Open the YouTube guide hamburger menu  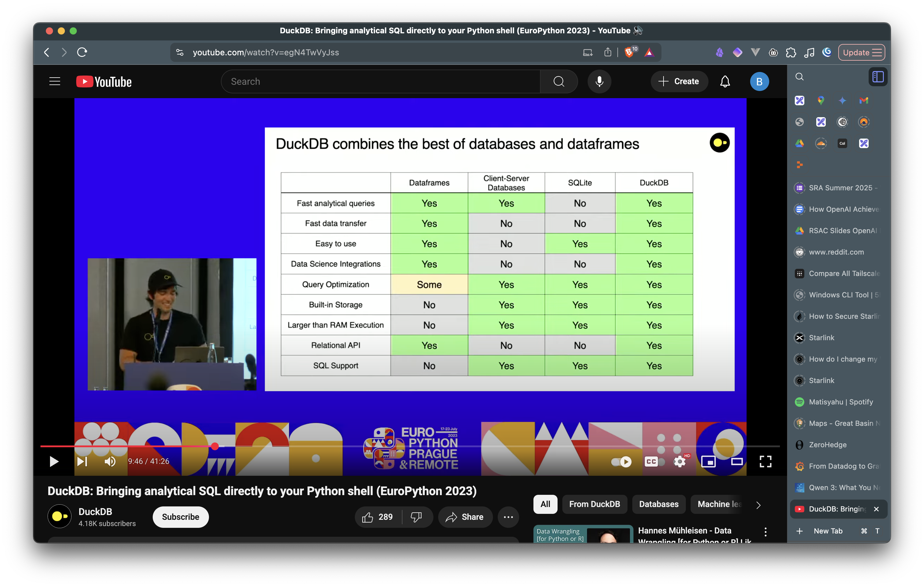pos(55,81)
